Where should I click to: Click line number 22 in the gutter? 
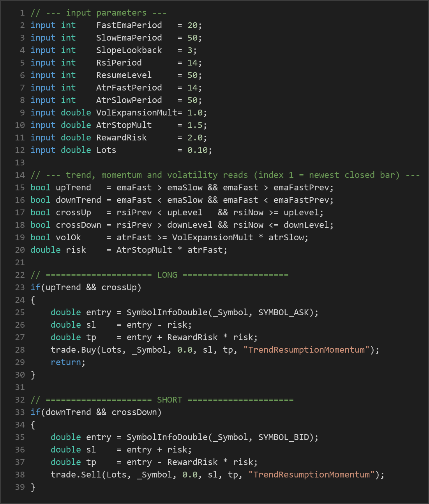[20, 275]
